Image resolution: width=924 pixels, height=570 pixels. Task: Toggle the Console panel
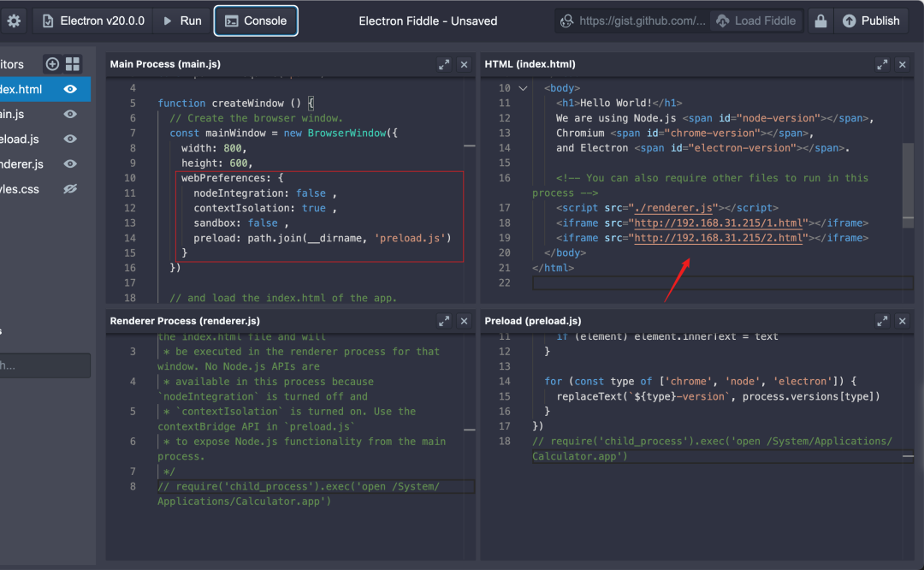tap(256, 21)
